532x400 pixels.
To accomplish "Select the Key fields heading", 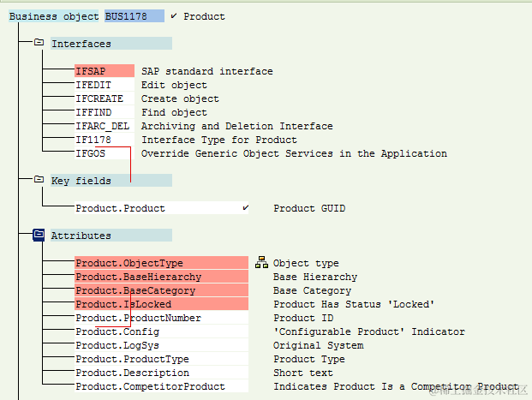I will [111, 181].
